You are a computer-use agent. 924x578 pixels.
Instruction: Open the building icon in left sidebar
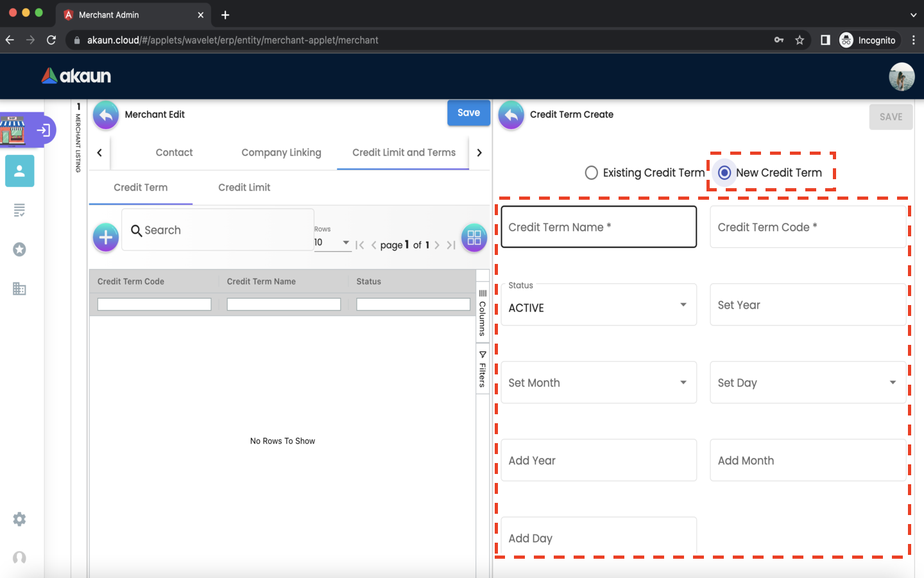(19, 288)
